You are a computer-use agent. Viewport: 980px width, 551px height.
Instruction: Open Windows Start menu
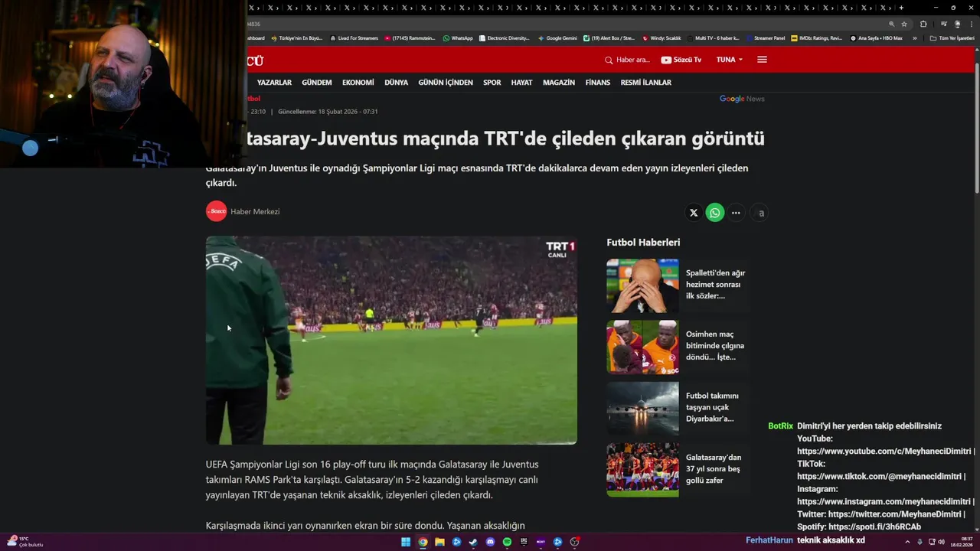(x=406, y=542)
